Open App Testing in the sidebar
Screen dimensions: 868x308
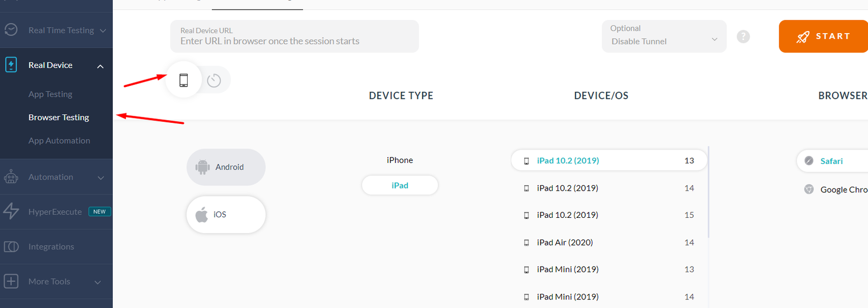[50, 94]
